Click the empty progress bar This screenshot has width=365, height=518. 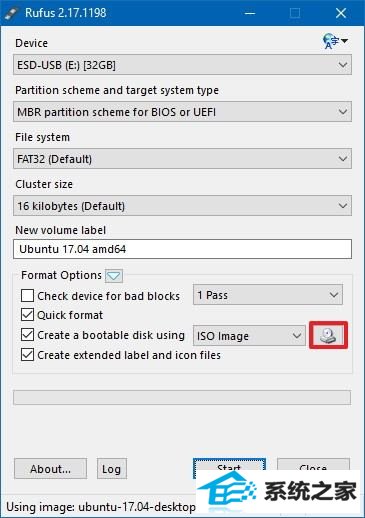182,397
